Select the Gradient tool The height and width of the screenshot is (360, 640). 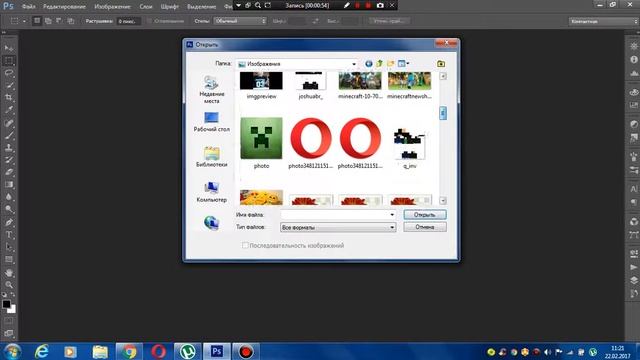coord(9,184)
